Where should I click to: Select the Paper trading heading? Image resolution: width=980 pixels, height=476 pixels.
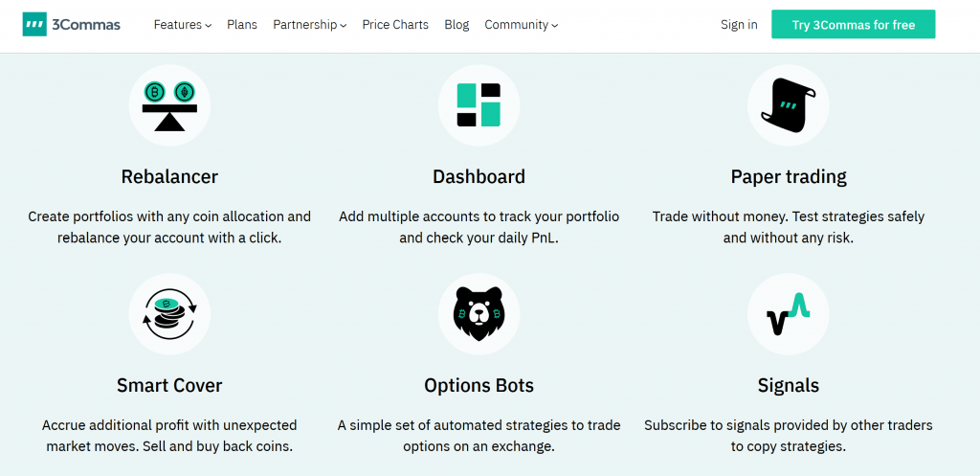(789, 177)
